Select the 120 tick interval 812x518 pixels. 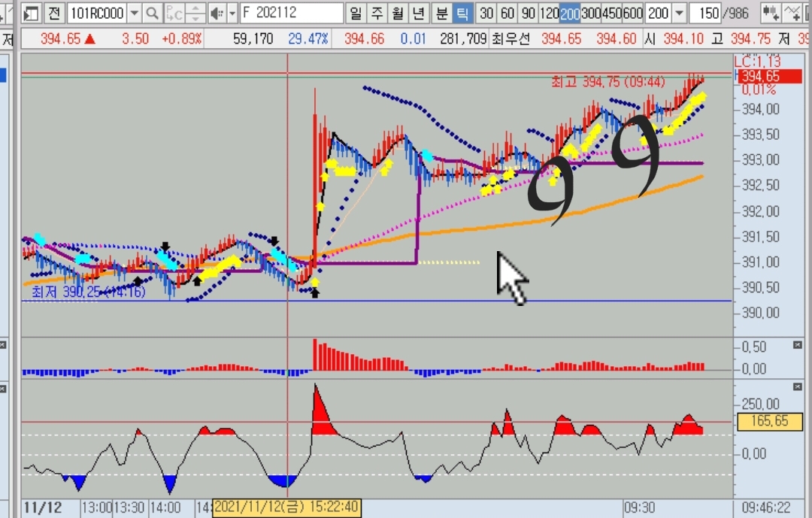(x=549, y=13)
